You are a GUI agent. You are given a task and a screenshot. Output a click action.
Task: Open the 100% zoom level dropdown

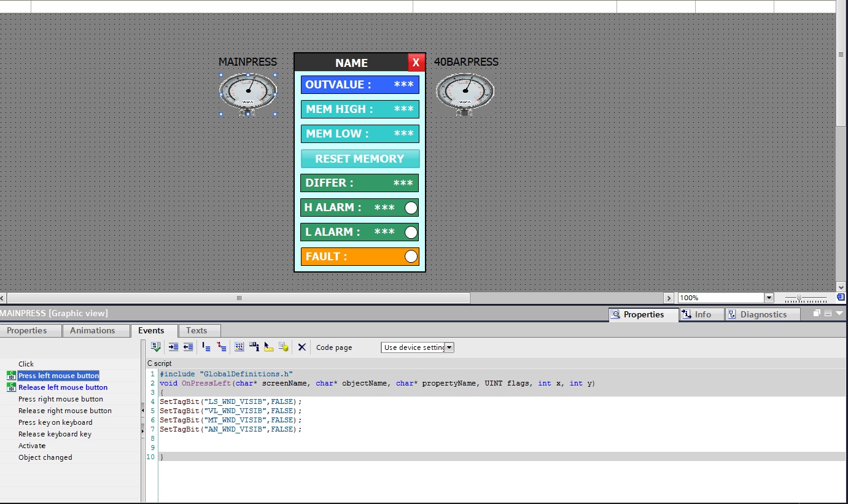pos(768,298)
